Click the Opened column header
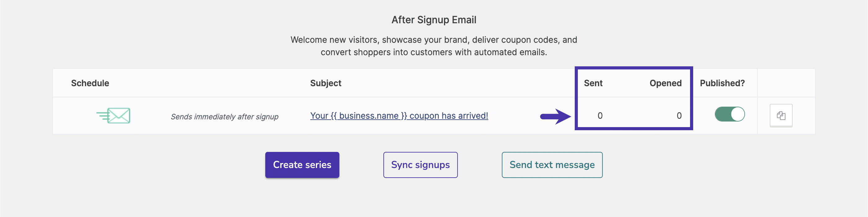Screen dimensions: 868x217 (665, 83)
